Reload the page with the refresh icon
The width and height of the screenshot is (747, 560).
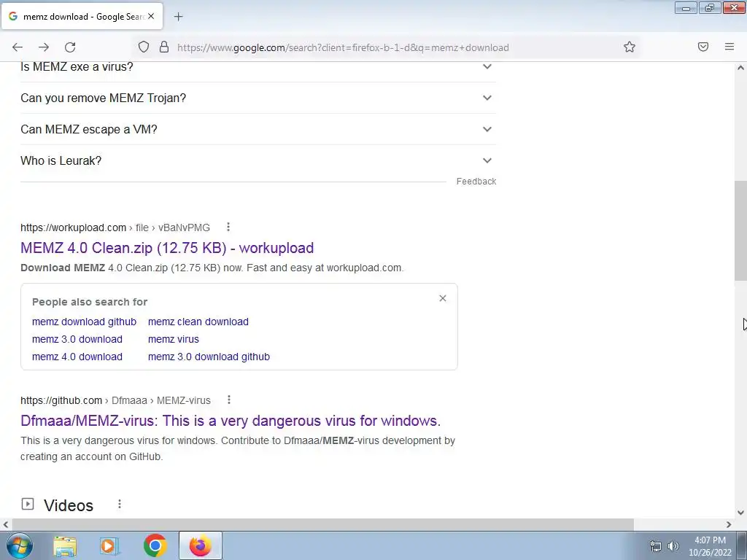(70, 47)
